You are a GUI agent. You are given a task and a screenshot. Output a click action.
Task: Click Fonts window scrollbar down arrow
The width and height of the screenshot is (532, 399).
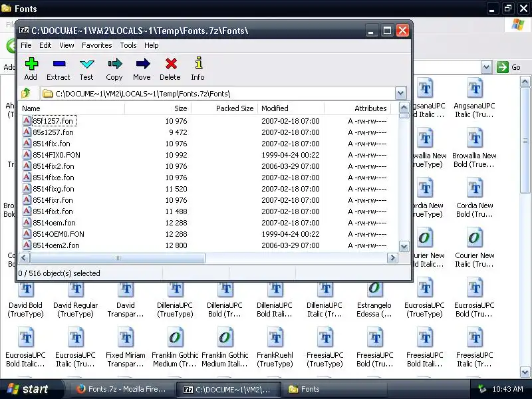tap(525, 372)
